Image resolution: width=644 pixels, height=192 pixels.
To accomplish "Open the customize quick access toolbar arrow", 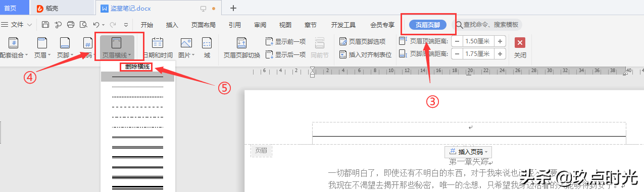I will tap(126, 24).
